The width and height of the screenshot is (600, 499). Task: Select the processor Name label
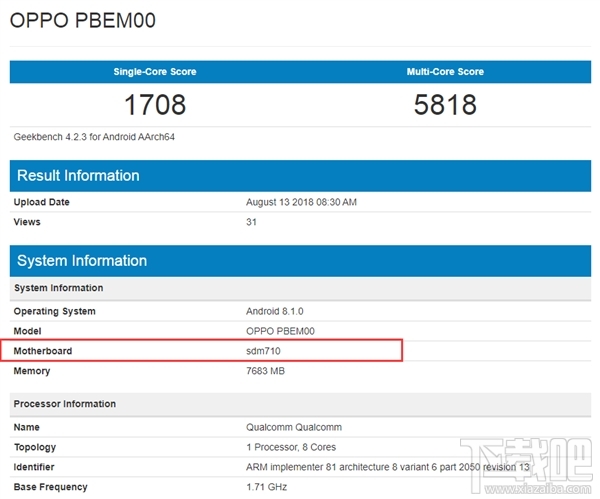pos(26,427)
